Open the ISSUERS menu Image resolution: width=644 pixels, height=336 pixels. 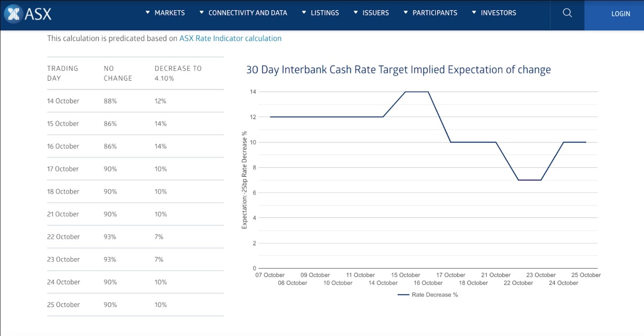[375, 13]
